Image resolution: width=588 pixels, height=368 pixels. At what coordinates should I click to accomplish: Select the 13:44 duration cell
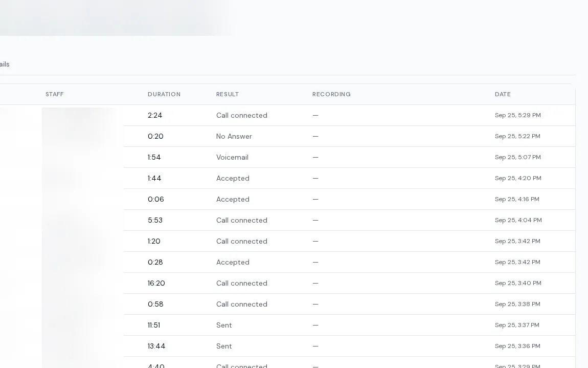pyautogui.click(x=156, y=347)
